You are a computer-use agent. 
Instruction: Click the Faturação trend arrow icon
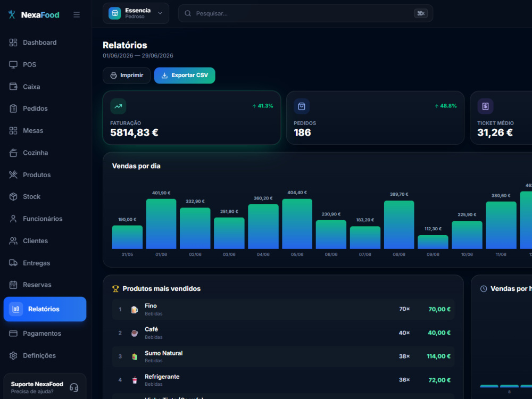coord(118,106)
